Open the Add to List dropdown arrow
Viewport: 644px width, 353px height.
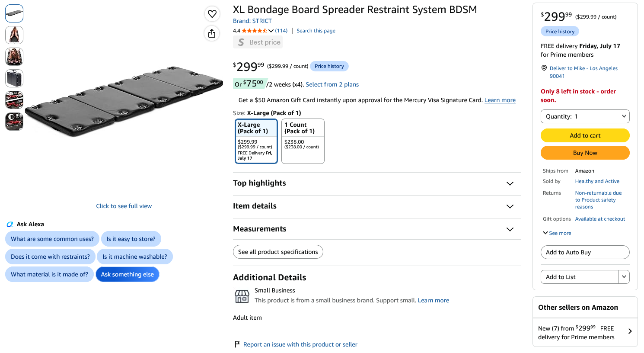click(624, 277)
